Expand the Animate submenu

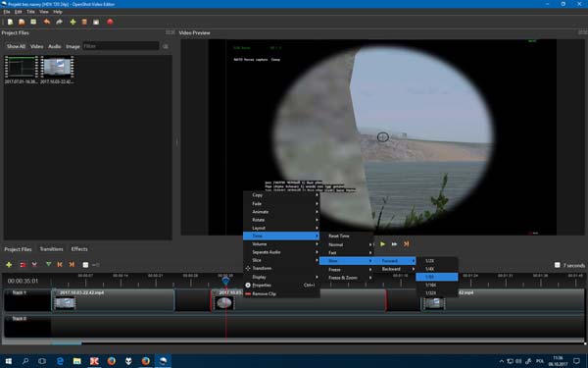coord(281,211)
